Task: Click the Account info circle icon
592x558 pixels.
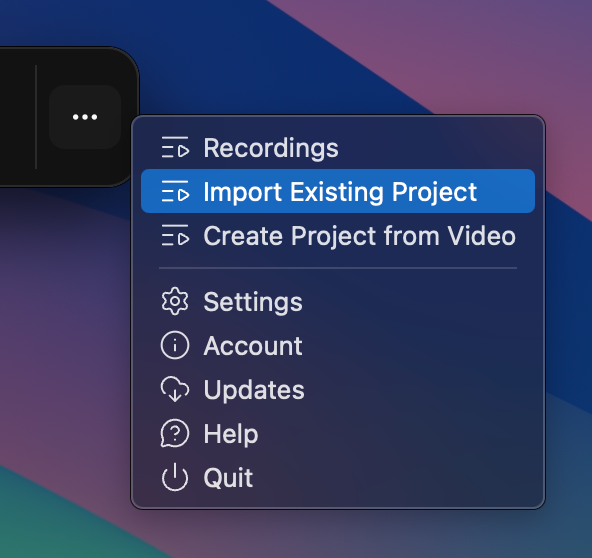Action: 175,345
